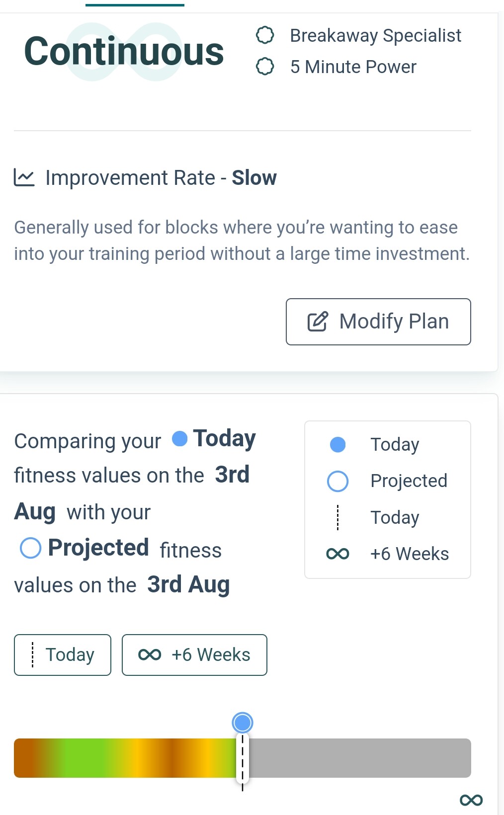Click the dotted line Today legend icon
Image resolution: width=504 pixels, height=815 pixels.
[337, 517]
